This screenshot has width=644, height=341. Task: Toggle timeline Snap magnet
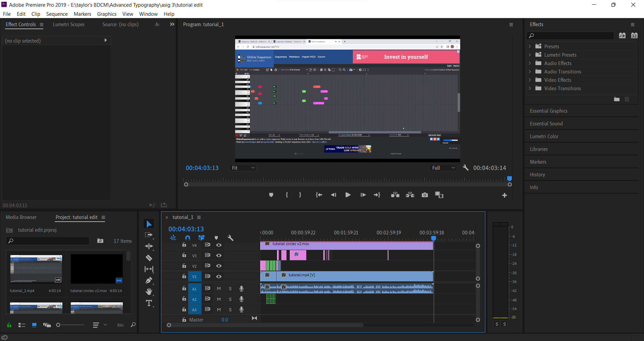(x=187, y=238)
